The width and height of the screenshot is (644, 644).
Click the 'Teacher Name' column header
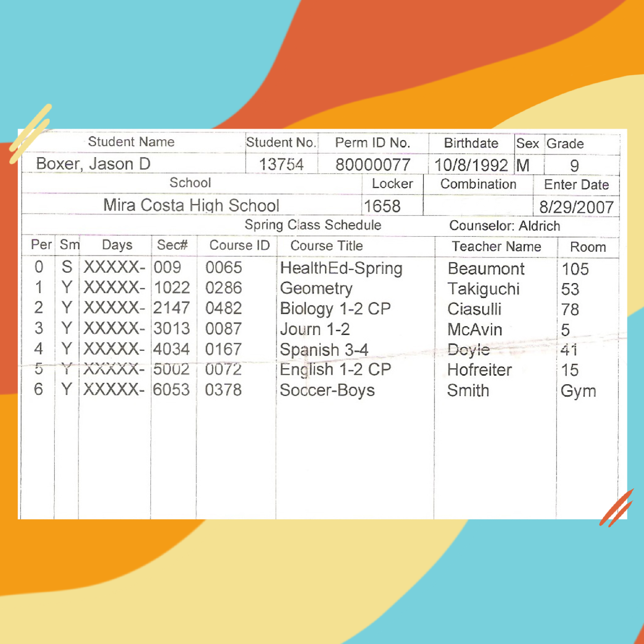(x=497, y=247)
